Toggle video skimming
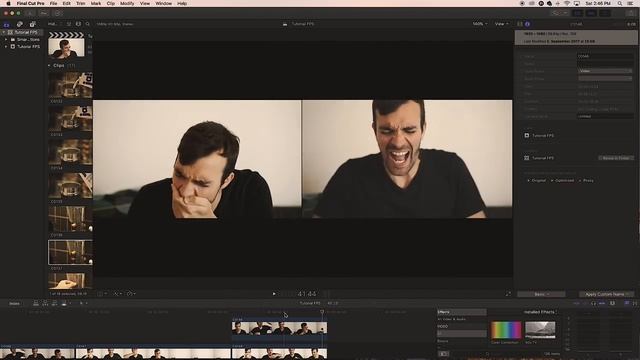 577,303
